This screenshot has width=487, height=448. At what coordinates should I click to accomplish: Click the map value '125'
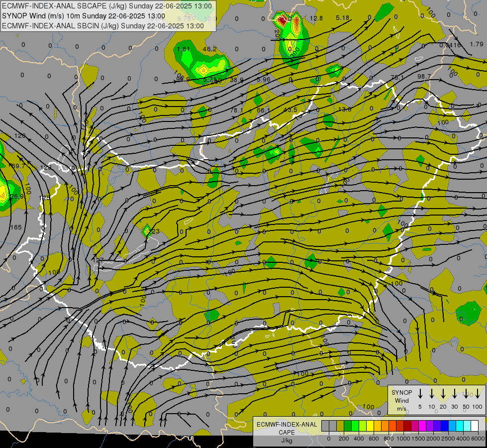point(44,198)
